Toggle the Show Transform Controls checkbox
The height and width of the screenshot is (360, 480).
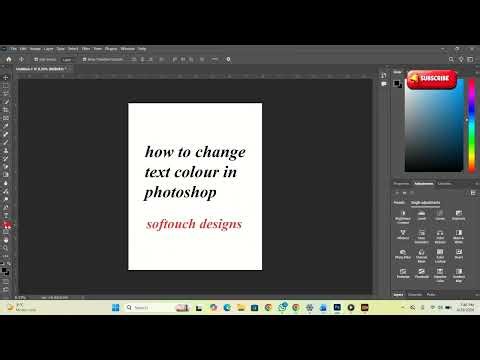(x=84, y=59)
